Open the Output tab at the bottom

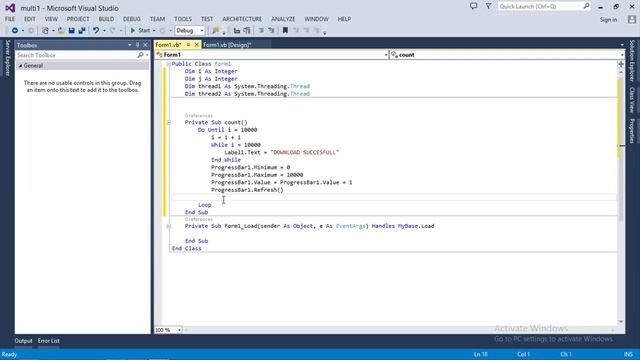click(x=23, y=341)
